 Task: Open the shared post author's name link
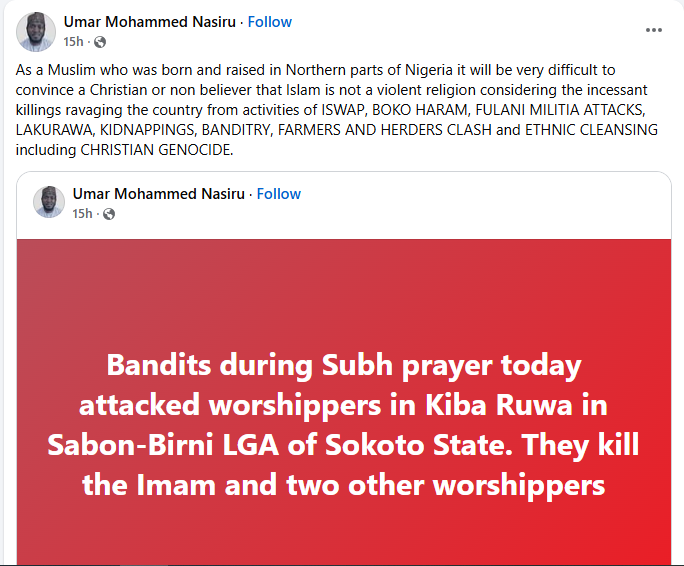pyautogui.click(x=158, y=194)
